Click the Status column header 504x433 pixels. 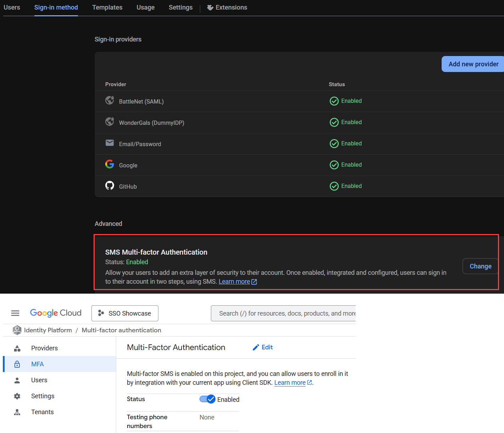(x=337, y=84)
